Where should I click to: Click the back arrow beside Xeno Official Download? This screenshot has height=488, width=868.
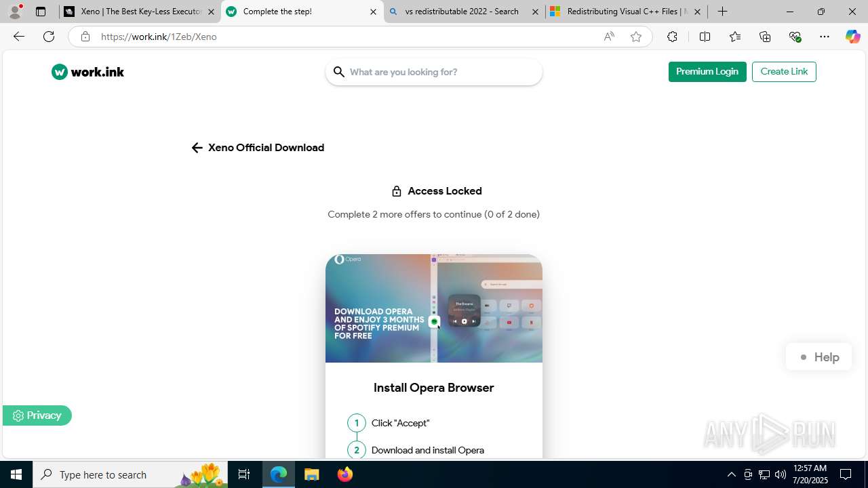(197, 148)
